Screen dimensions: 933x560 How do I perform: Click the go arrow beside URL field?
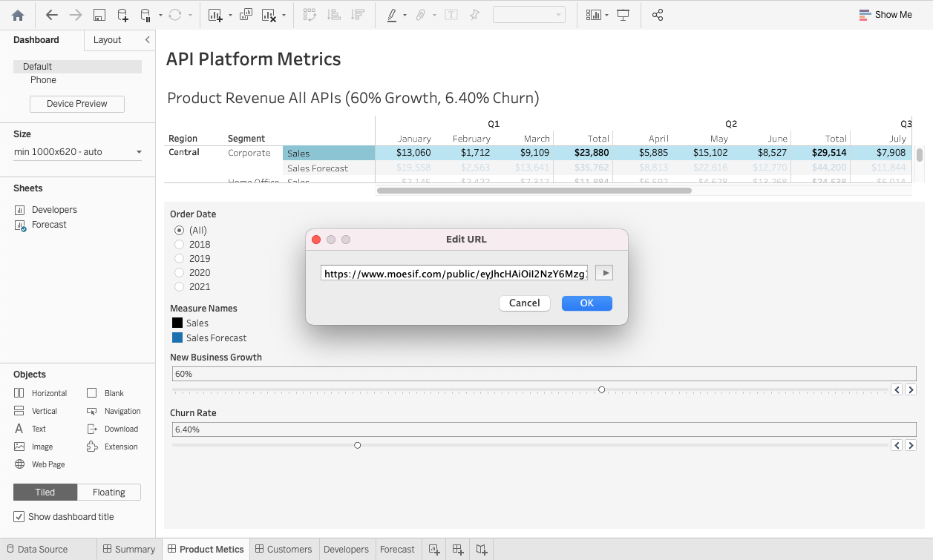click(x=604, y=274)
